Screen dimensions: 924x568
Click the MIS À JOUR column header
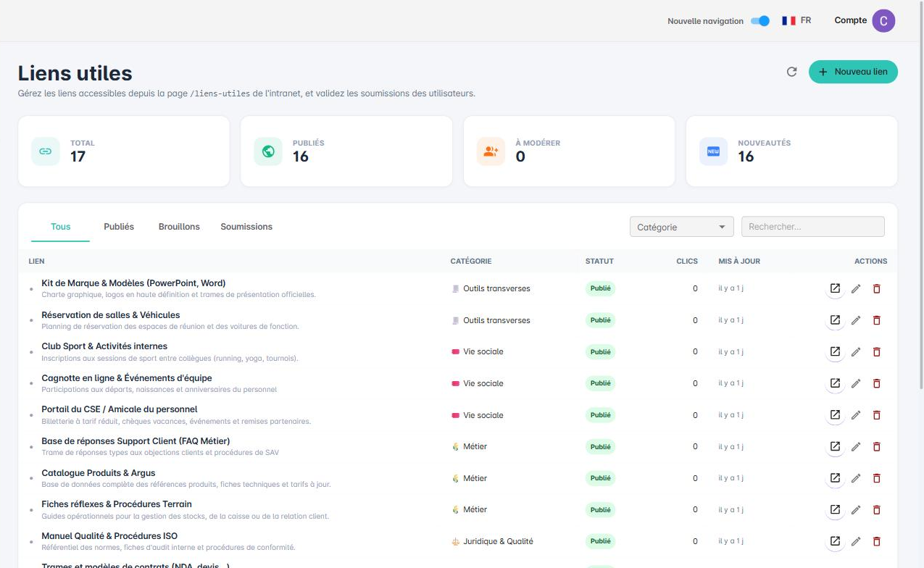pyautogui.click(x=739, y=261)
